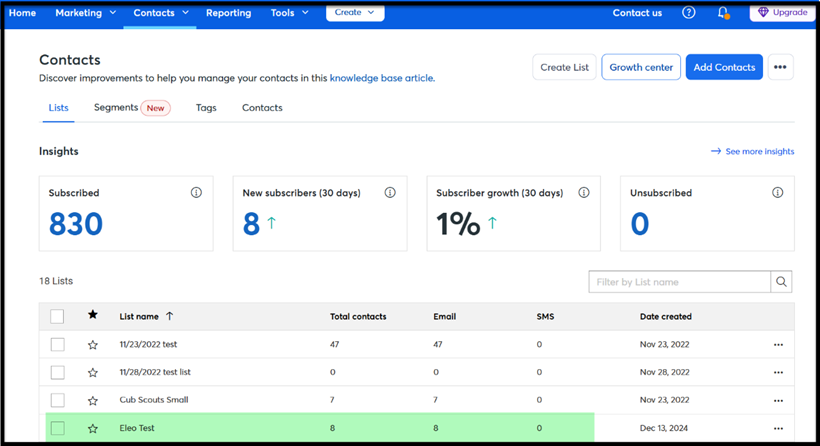Switch to the Contacts sub-tab

pos(262,108)
